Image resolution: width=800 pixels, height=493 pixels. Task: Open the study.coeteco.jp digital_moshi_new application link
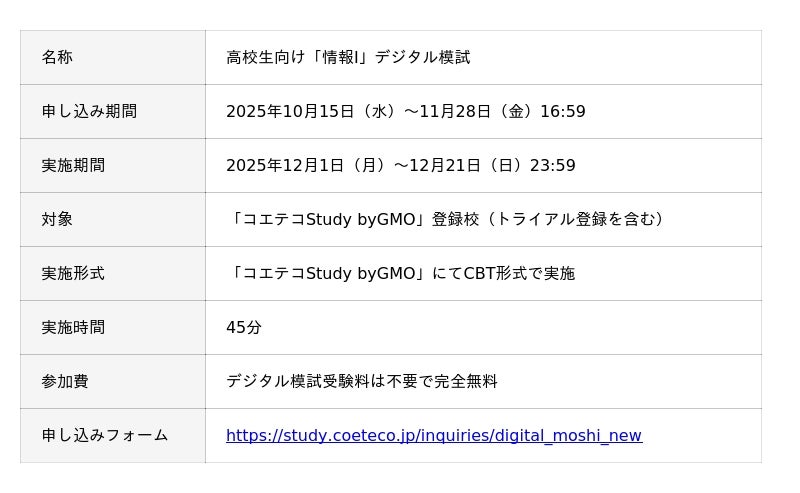[433, 436]
